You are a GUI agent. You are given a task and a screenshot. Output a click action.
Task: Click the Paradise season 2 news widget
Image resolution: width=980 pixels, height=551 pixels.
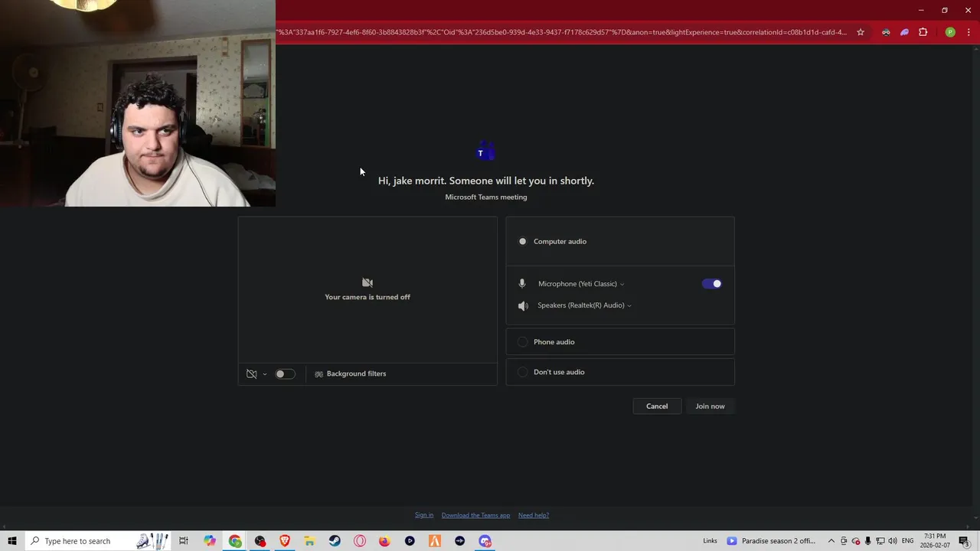772,541
